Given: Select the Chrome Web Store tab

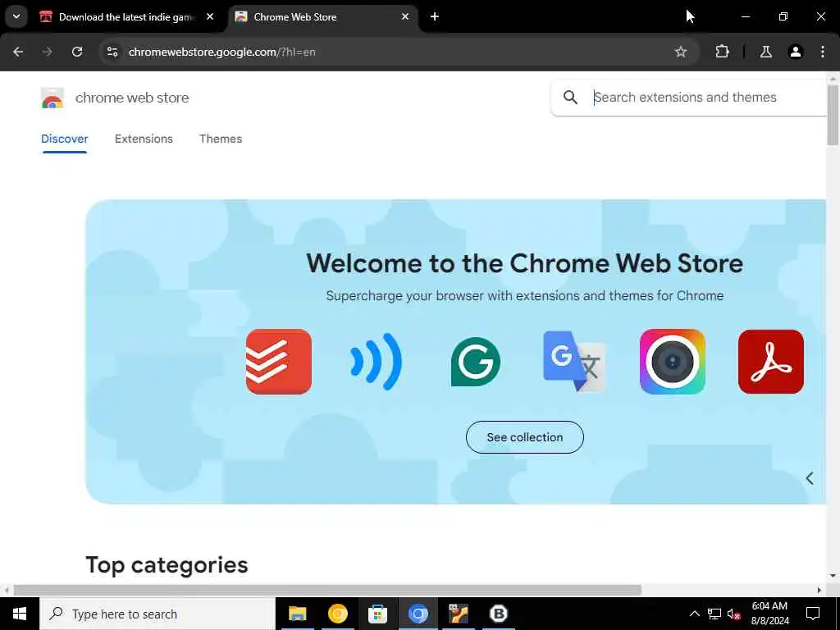Looking at the screenshot, I should (323, 16).
